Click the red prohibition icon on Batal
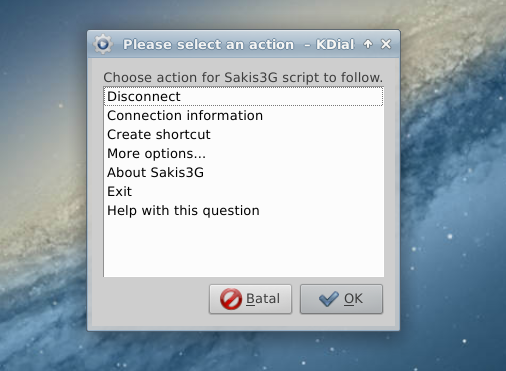 pyautogui.click(x=231, y=299)
